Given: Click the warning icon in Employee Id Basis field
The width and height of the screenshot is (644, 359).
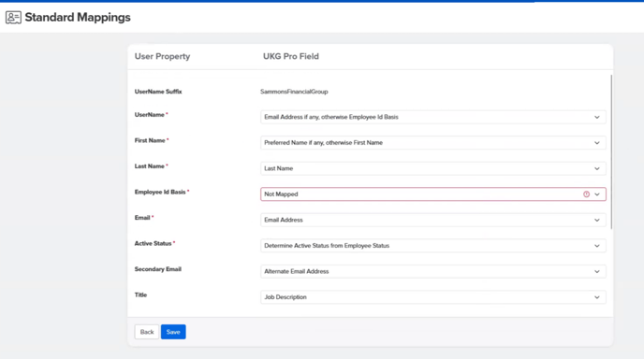Looking at the screenshot, I should coord(586,194).
